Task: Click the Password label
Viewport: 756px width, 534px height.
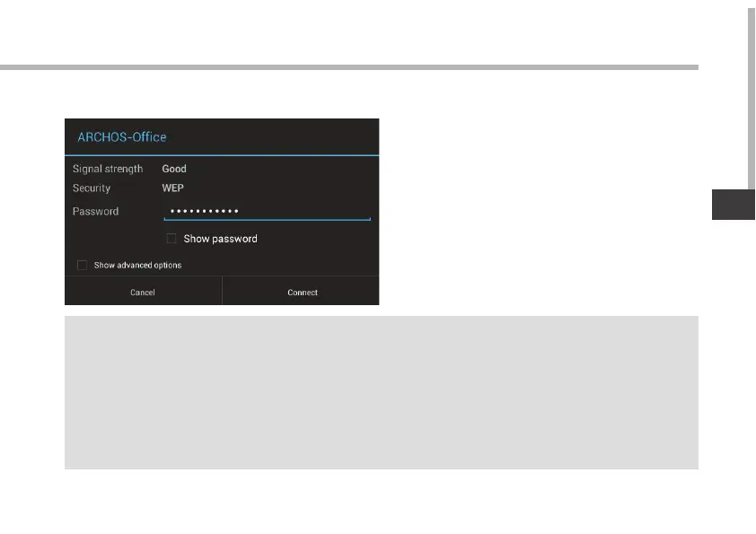Action: pyautogui.click(x=95, y=211)
